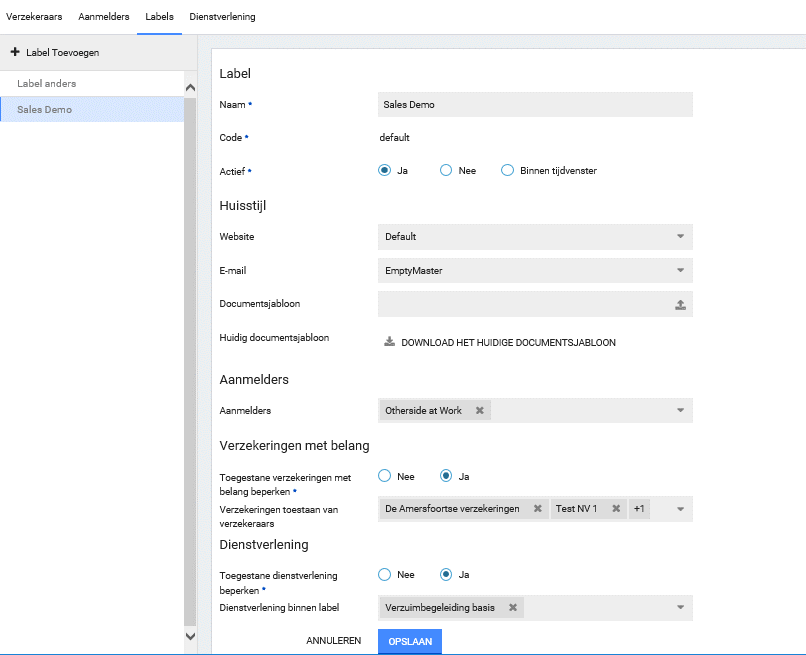Click the download icon for current documentsjabloon

(389, 342)
